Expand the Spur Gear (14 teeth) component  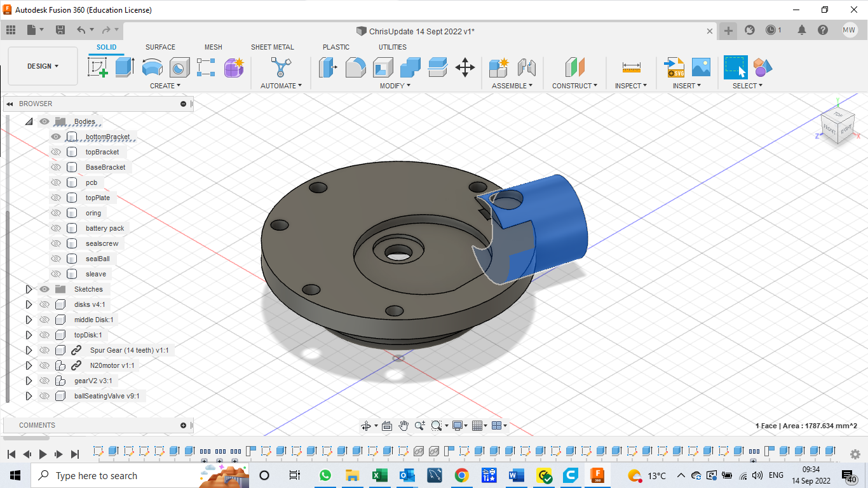[28, 349]
